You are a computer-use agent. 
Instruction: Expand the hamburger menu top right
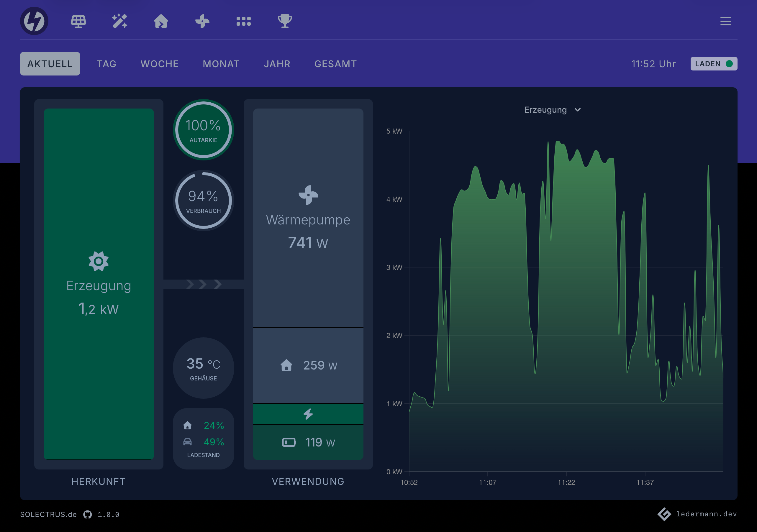725,21
